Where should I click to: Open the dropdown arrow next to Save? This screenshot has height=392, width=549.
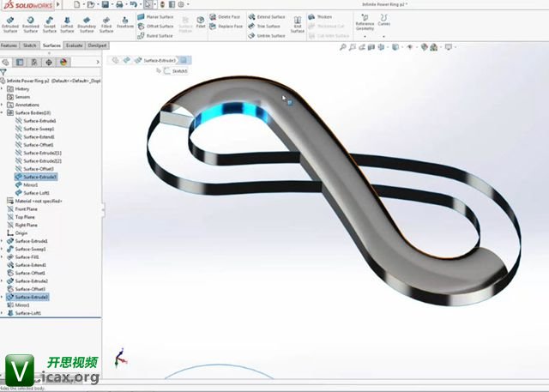[112, 4]
